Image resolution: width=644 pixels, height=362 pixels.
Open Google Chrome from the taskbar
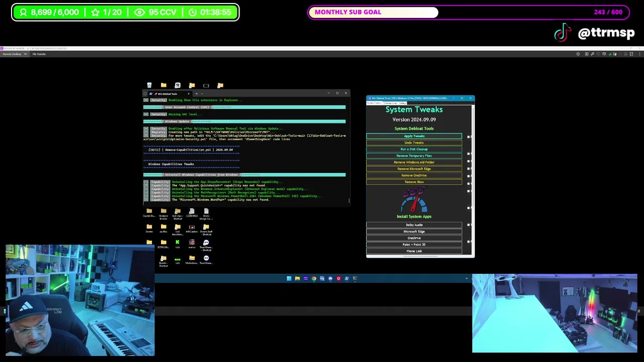pyautogui.click(x=314, y=279)
